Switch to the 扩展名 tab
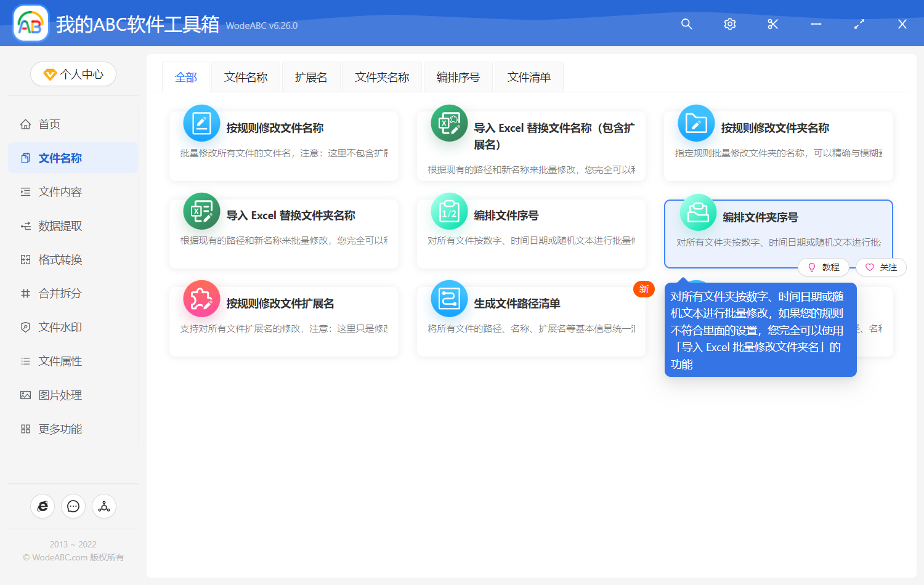Image resolution: width=924 pixels, height=585 pixels. pyautogui.click(x=311, y=76)
